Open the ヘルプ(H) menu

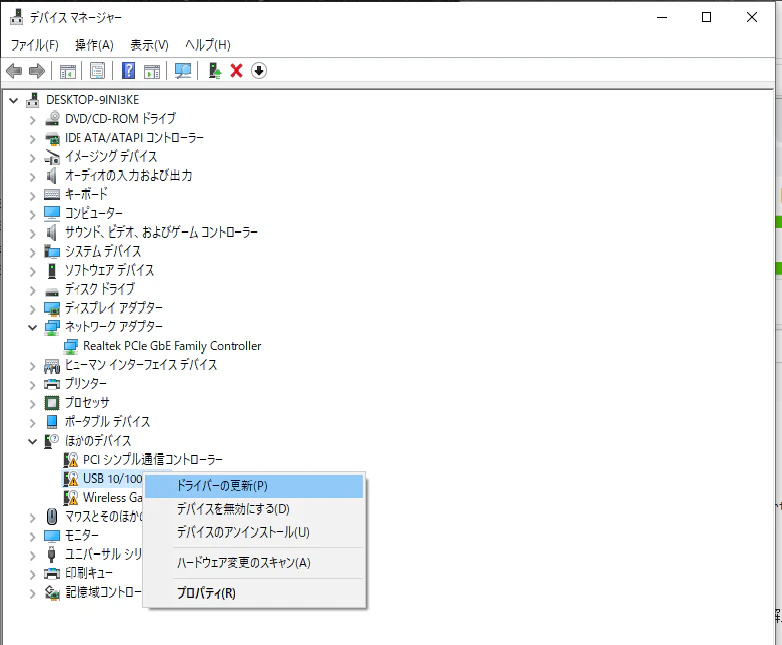tap(207, 45)
